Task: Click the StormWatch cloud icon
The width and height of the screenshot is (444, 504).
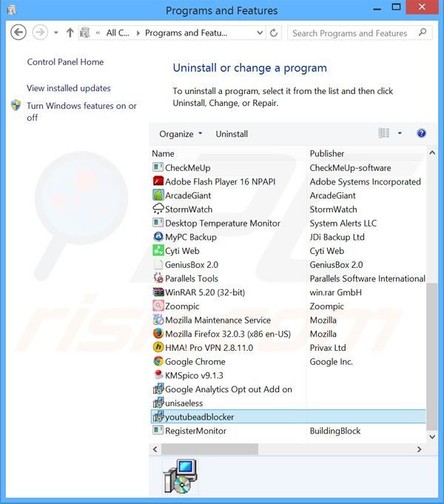Action: tap(158, 209)
